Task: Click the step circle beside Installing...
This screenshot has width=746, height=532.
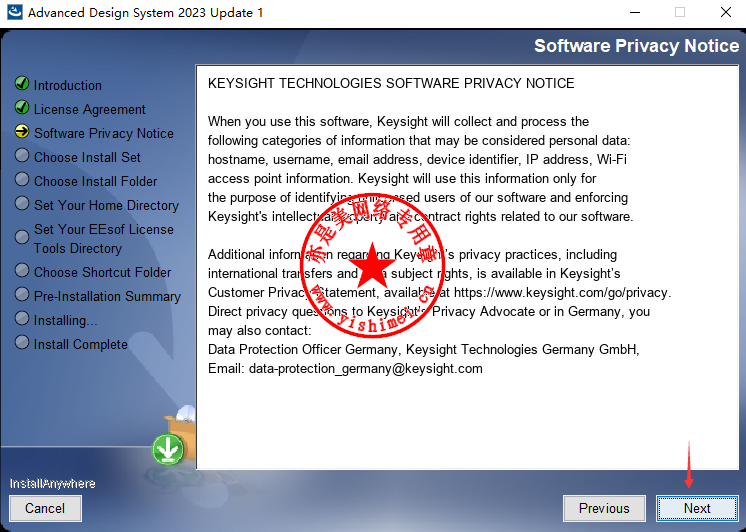Action: coord(22,318)
